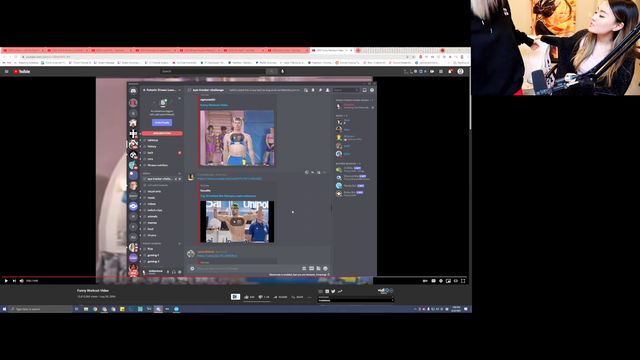Open Discord user settings gear

[180, 272]
